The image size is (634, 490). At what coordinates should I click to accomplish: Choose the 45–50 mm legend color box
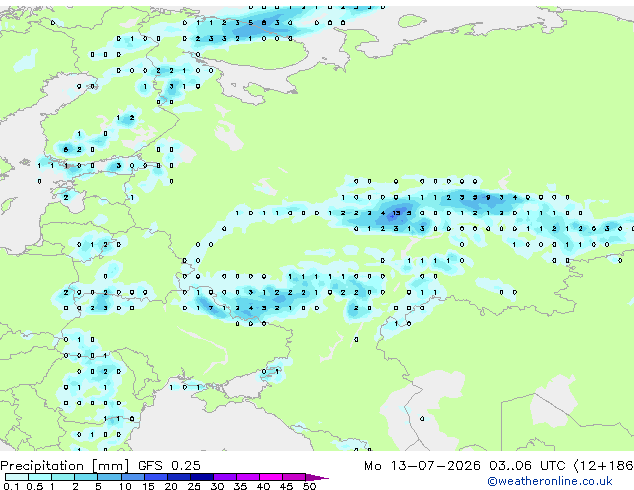click(x=294, y=477)
